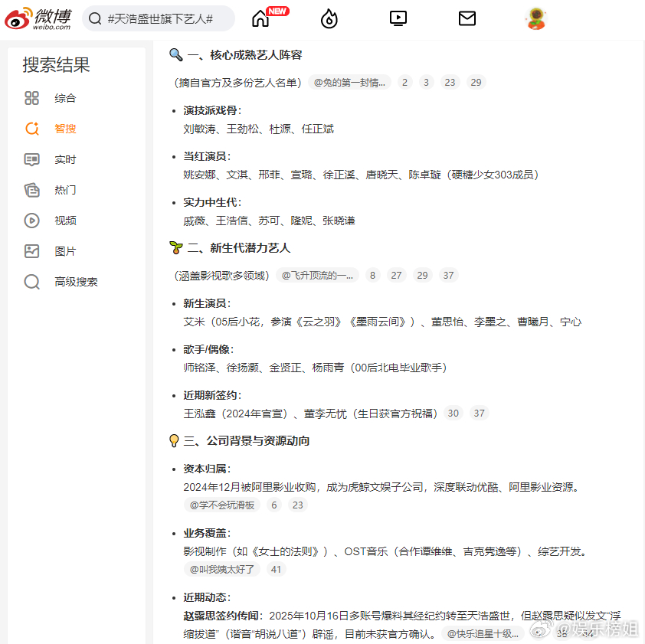Open the hot flame icon

click(329, 18)
